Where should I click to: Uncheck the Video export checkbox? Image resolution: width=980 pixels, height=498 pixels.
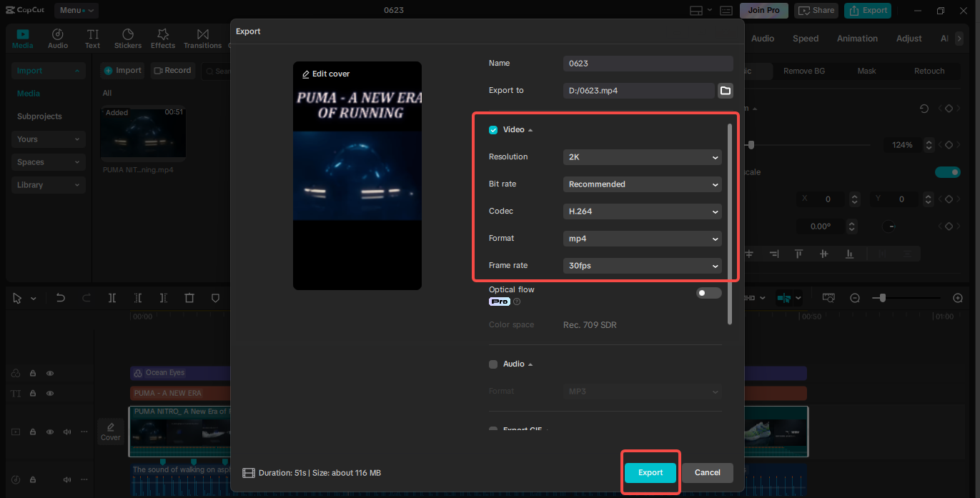(x=493, y=130)
